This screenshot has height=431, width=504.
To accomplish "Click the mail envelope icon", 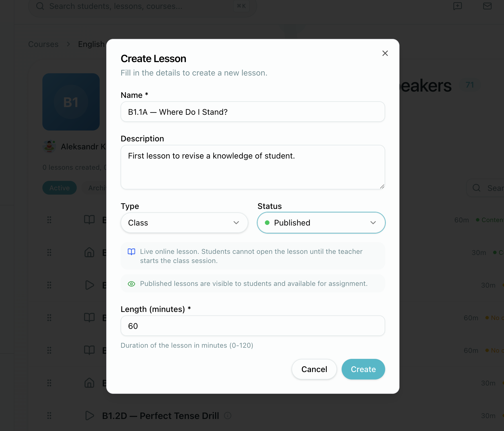I will click(487, 6).
